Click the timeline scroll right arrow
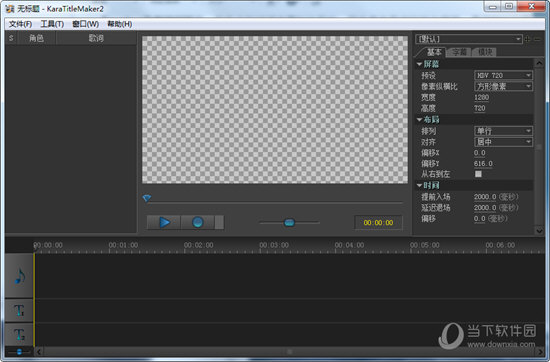The width and height of the screenshot is (550, 362). [x=540, y=351]
